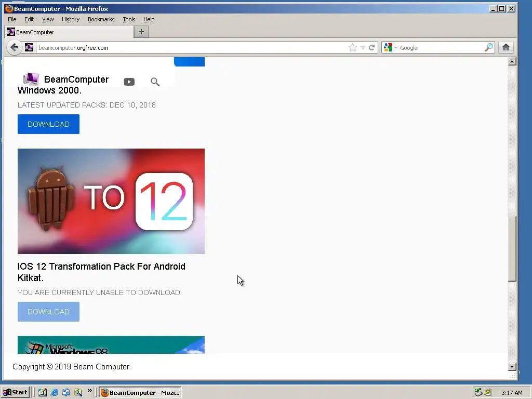Expand hidden quick launch items chevron

[89, 391]
